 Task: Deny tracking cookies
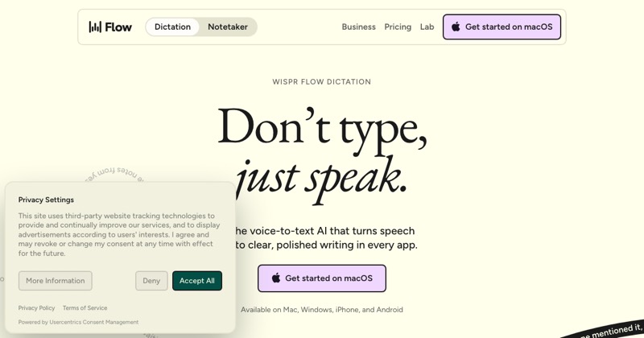pos(151,281)
